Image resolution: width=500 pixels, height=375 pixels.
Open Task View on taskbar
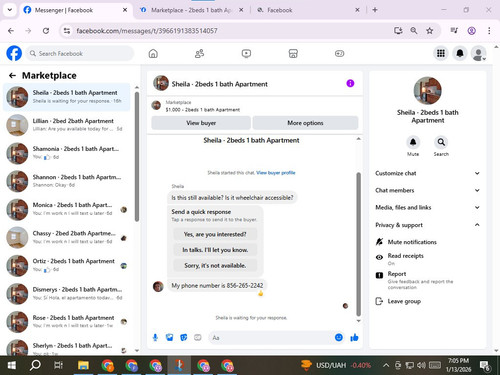pyautogui.click(x=58, y=366)
